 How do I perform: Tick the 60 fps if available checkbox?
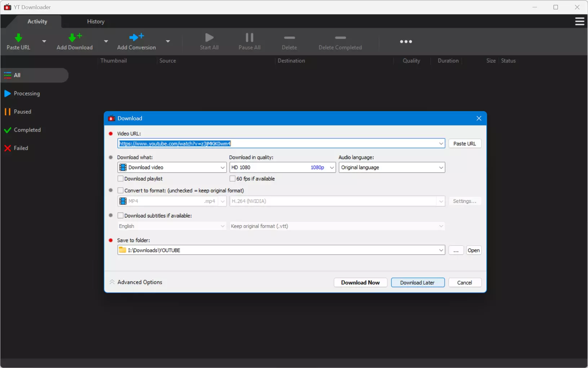[232, 179]
